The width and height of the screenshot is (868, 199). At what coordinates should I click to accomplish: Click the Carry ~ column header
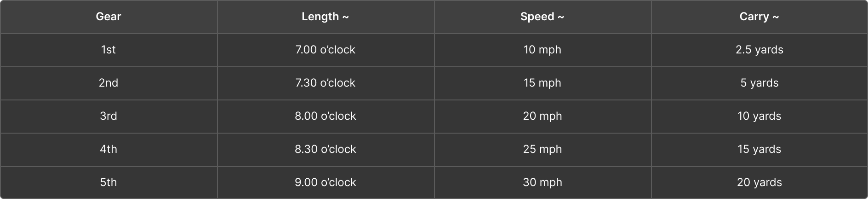(x=759, y=17)
